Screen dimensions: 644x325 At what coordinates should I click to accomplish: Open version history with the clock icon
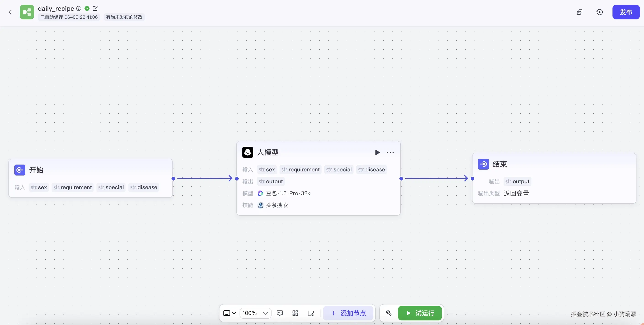point(599,12)
